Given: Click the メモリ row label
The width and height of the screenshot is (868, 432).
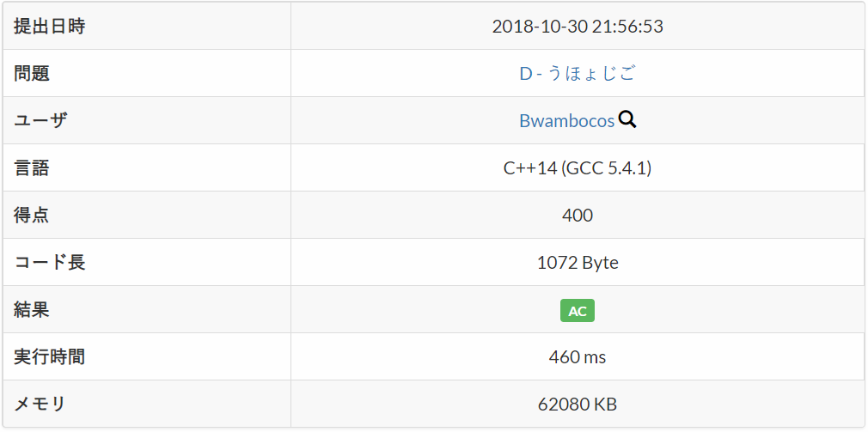Looking at the screenshot, I should click(x=40, y=405).
